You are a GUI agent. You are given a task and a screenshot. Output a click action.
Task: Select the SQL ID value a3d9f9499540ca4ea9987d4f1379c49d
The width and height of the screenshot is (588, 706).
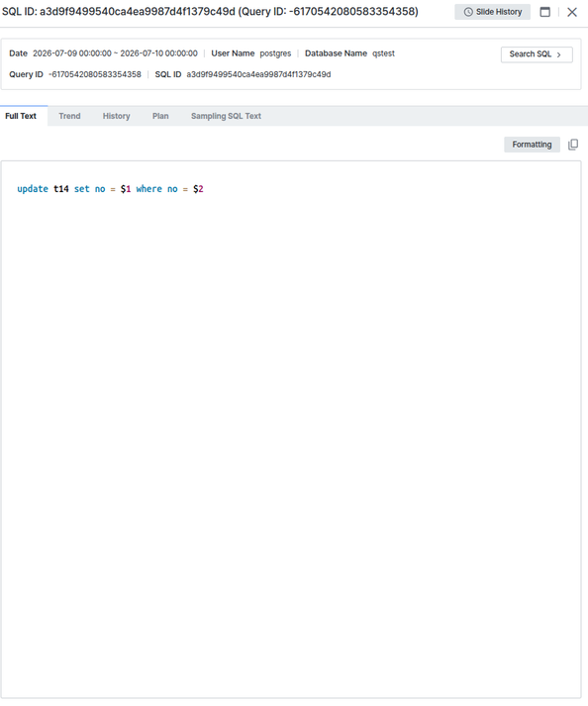click(x=258, y=74)
